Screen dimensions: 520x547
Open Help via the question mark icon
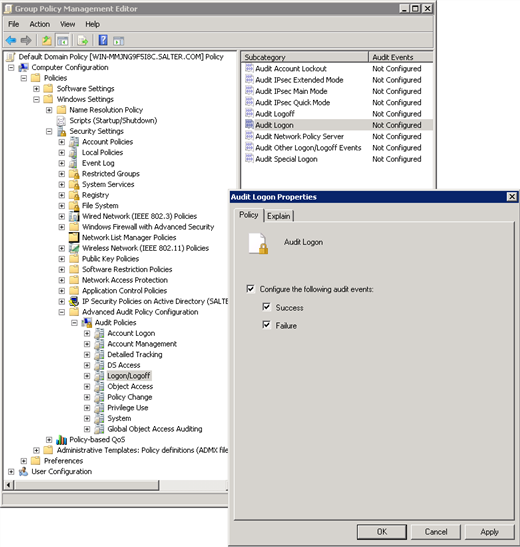click(x=103, y=40)
